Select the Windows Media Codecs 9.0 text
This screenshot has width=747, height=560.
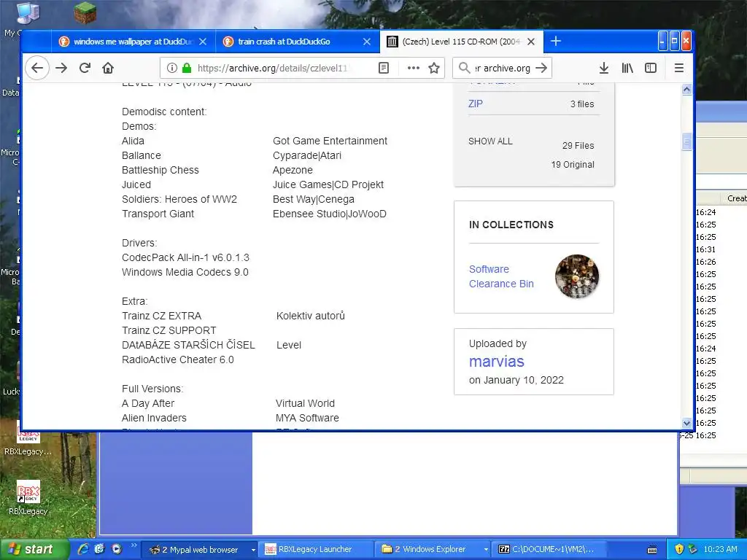point(185,272)
